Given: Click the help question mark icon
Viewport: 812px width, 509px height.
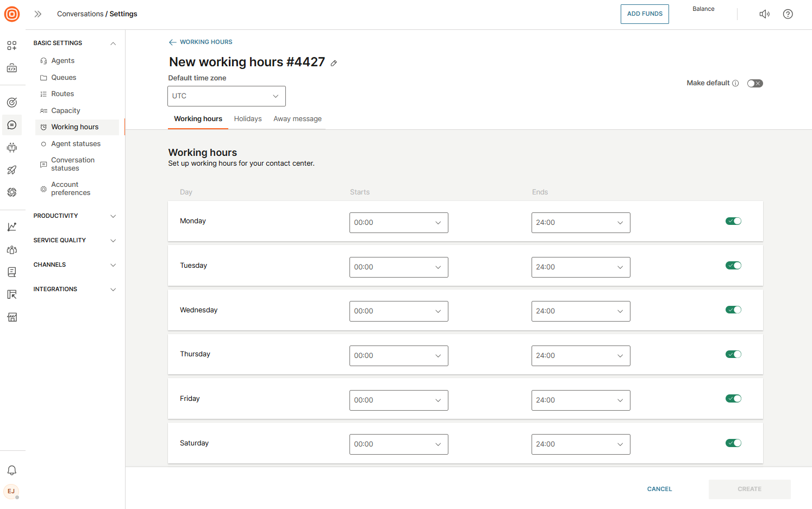Looking at the screenshot, I should (788, 14).
